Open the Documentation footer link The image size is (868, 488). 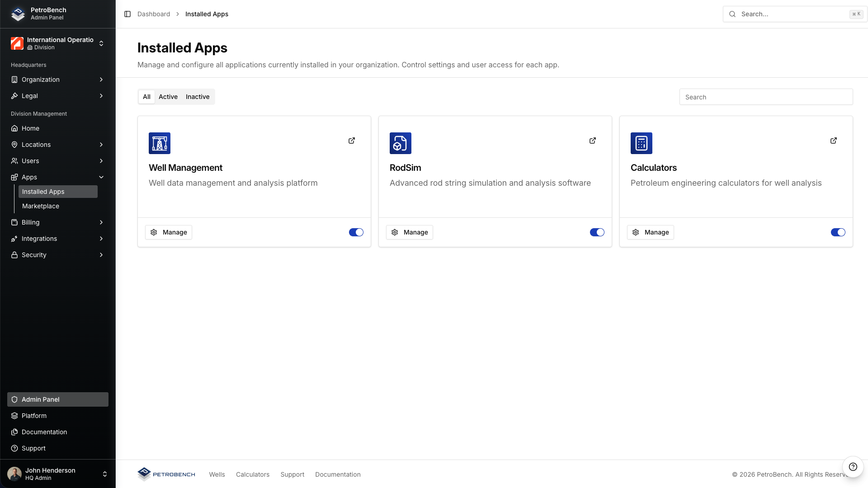tap(338, 474)
